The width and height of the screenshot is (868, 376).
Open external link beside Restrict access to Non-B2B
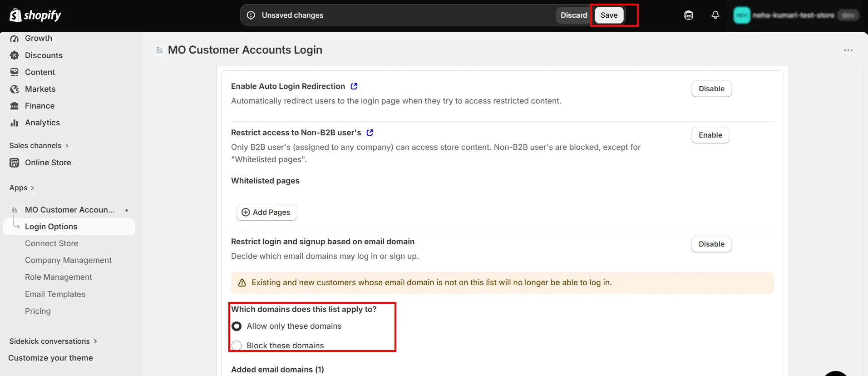coord(370,133)
